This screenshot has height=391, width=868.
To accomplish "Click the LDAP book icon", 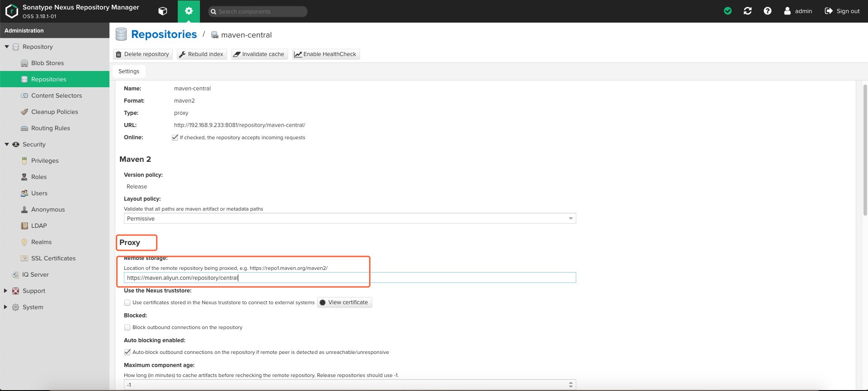I will 24,226.
